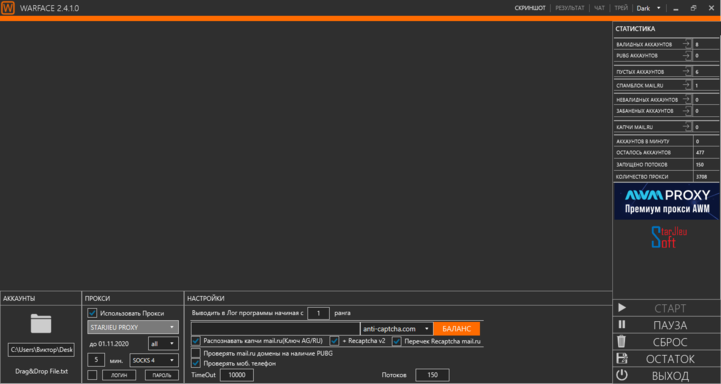Click the АККАУНТЫ panel header
The image size is (721, 384).
tap(19, 298)
